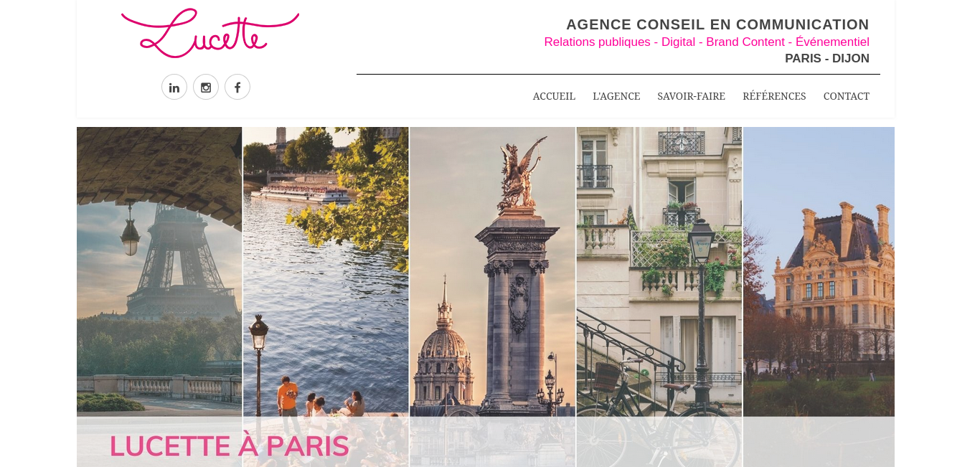Screen dimensions: 980x467
Task: Click the divider line above the navigation menu
Action: coord(618,74)
